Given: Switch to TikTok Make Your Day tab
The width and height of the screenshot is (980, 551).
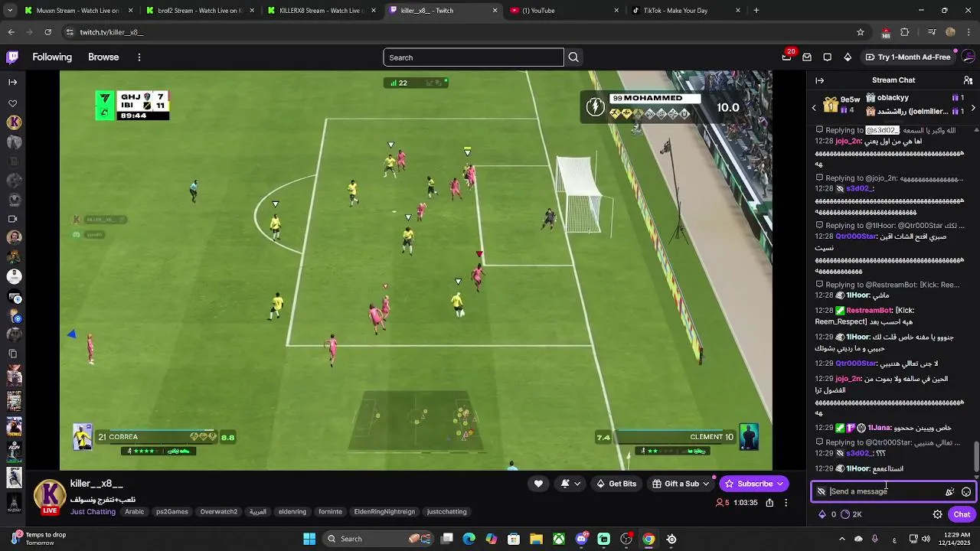Looking at the screenshot, I should [x=686, y=11].
